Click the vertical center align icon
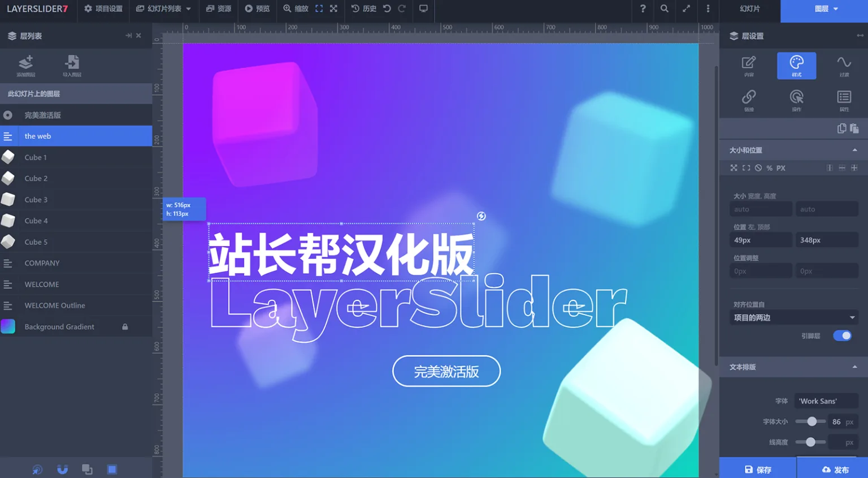The width and height of the screenshot is (868, 478). [x=842, y=168]
